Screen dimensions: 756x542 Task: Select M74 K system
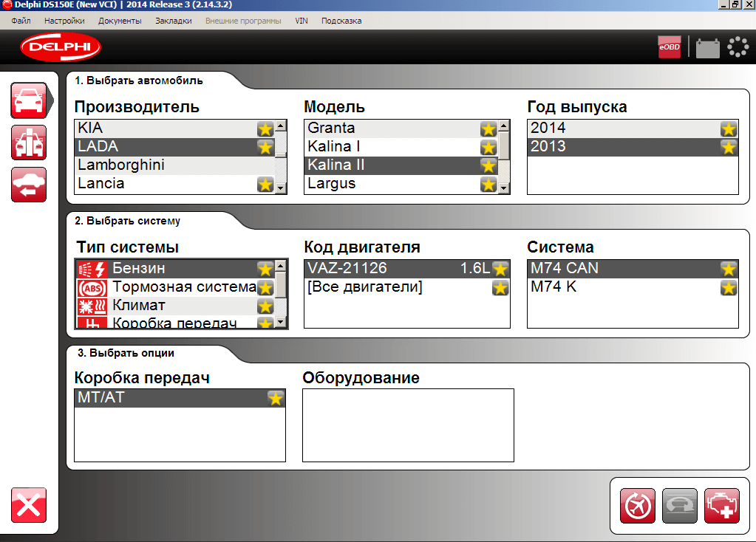[x=633, y=288]
